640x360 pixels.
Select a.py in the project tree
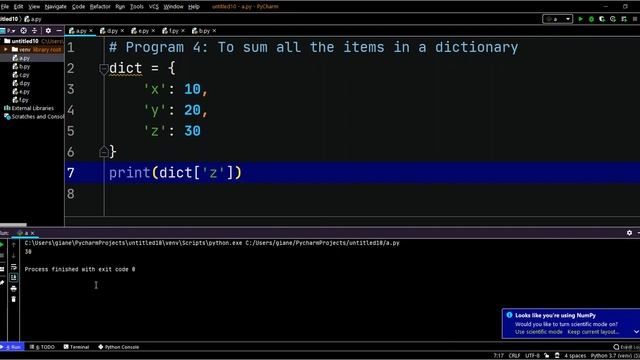[x=21, y=58]
